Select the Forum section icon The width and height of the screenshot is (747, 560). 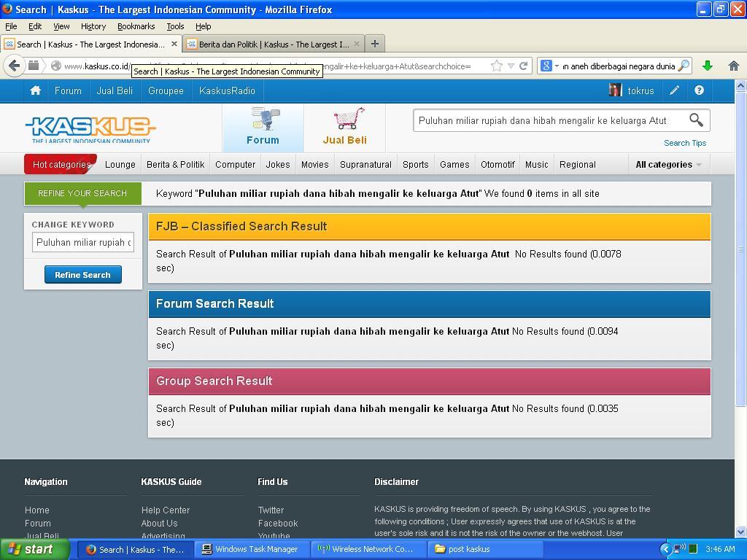click(263, 127)
